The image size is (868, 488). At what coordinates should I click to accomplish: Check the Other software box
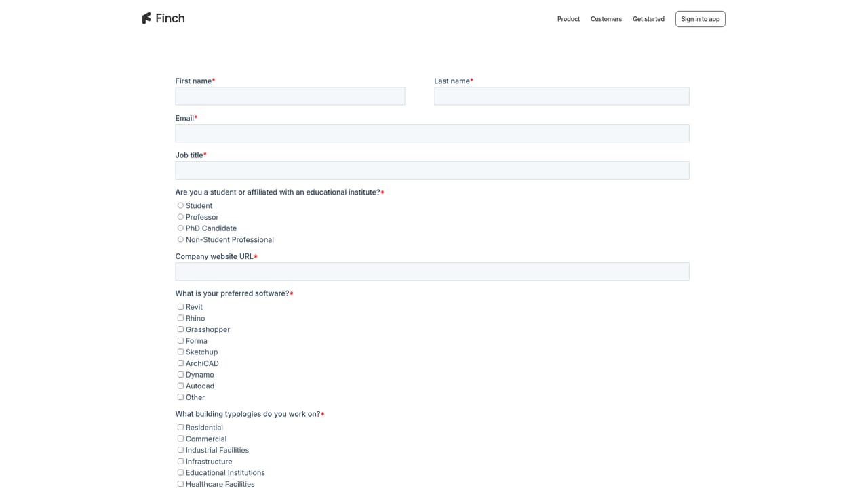[x=180, y=397]
